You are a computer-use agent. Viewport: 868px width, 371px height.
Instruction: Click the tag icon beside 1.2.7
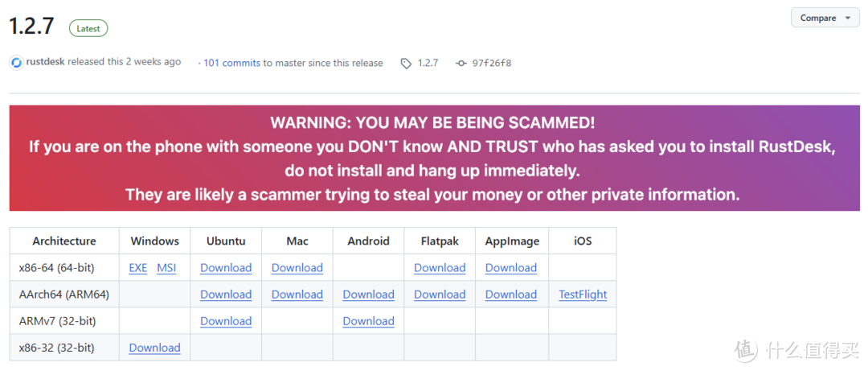pos(406,63)
